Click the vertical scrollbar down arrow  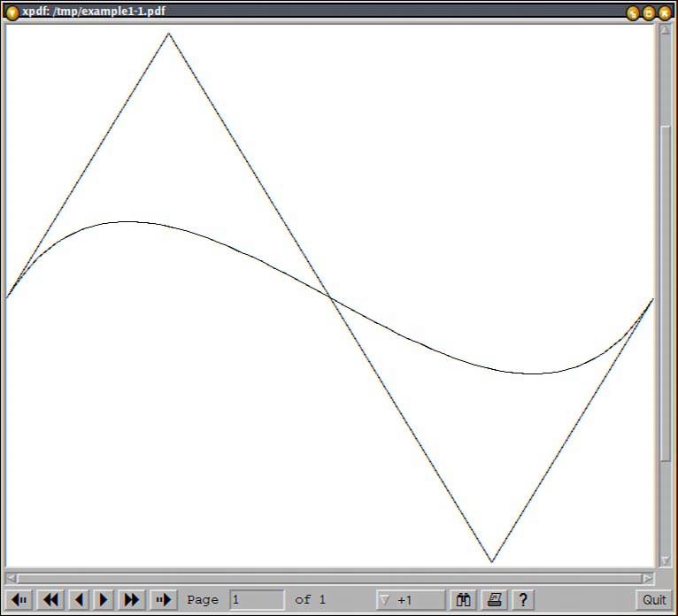coord(665,561)
